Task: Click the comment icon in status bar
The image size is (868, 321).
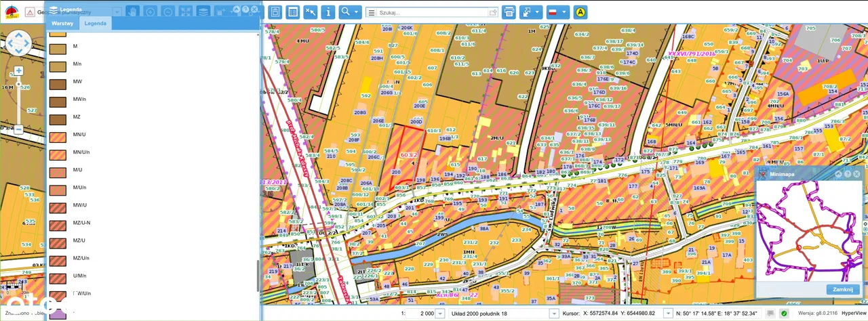Action: click(x=770, y=314)
